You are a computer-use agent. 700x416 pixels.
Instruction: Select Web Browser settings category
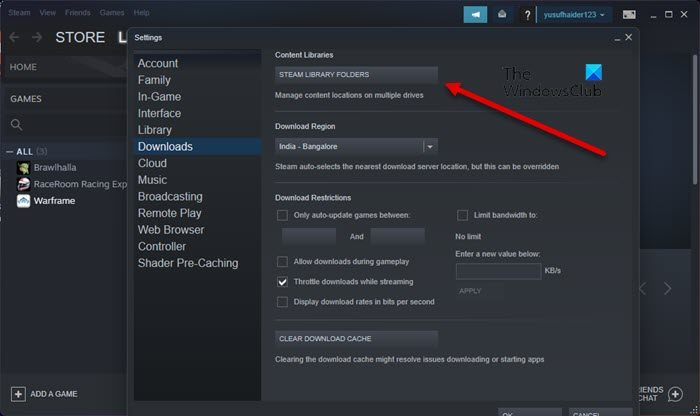click(x=197, y=230)
